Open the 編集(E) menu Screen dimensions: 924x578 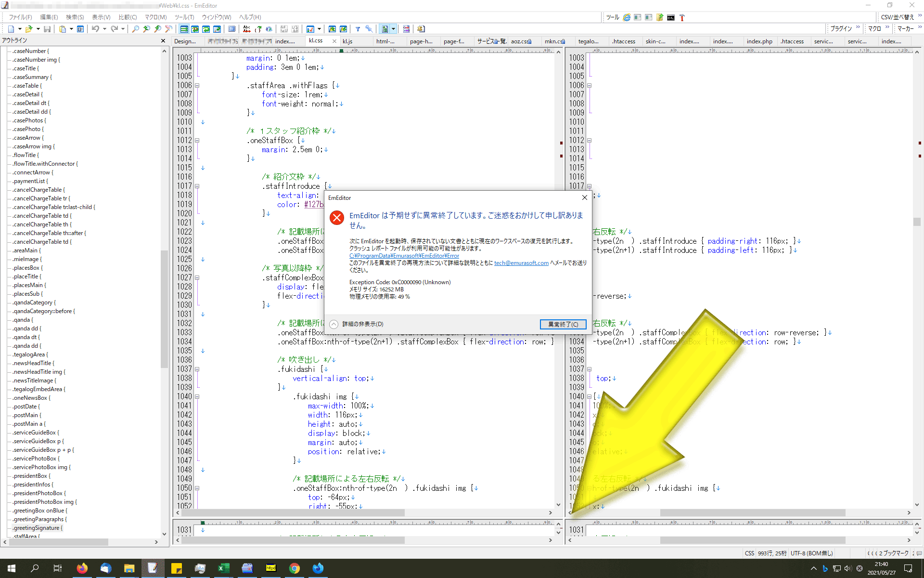click(49, 17)
